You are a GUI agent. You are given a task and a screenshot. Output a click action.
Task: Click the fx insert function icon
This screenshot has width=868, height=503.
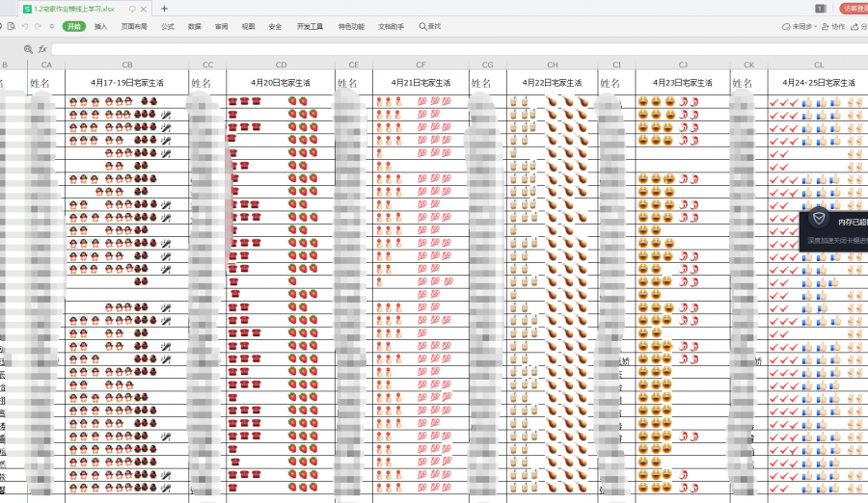click(x=42, y=49)
